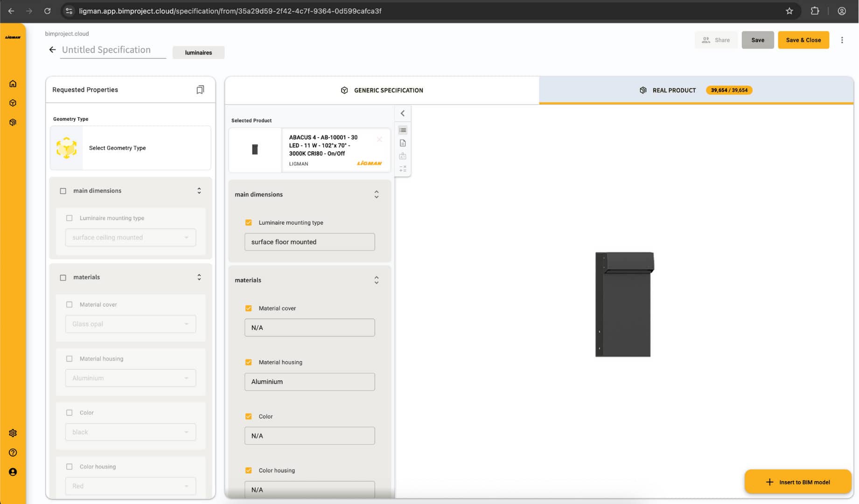Viewport: 859px width, 504px height.
Task: Click the home icon in left sidebar
Action: [x=13, y=84]
